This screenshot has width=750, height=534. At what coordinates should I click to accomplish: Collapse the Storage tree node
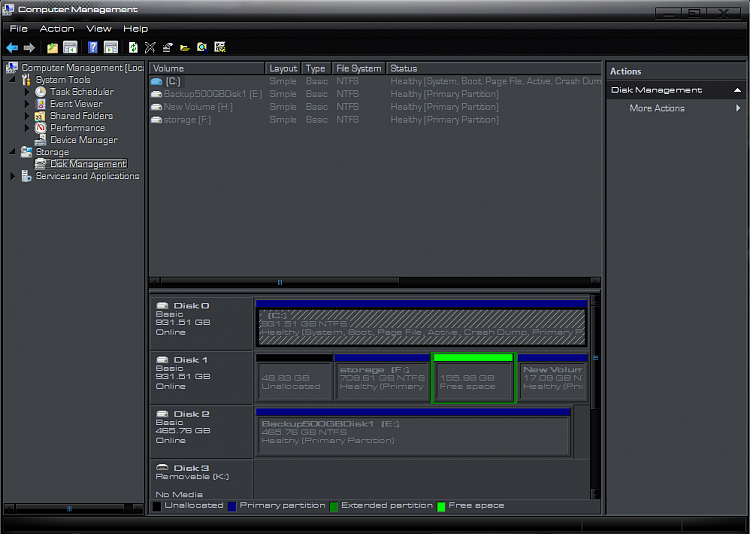click(x=12, y=152)
